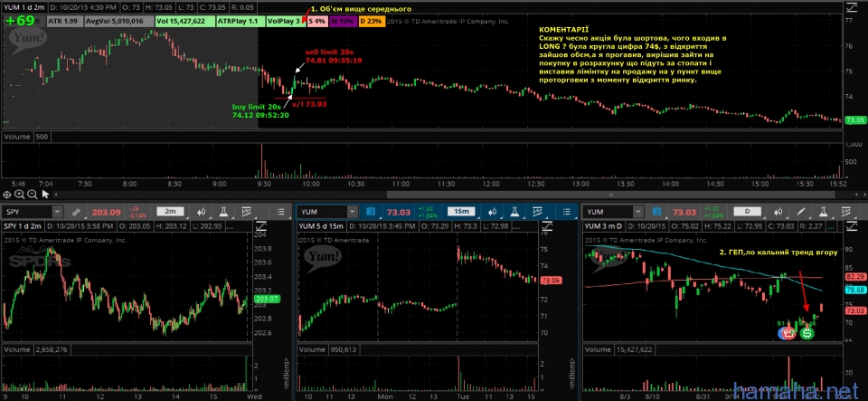Click the ATR 1.99 label
Viewport: 868px width, 401px height.
tap(63, 21)
